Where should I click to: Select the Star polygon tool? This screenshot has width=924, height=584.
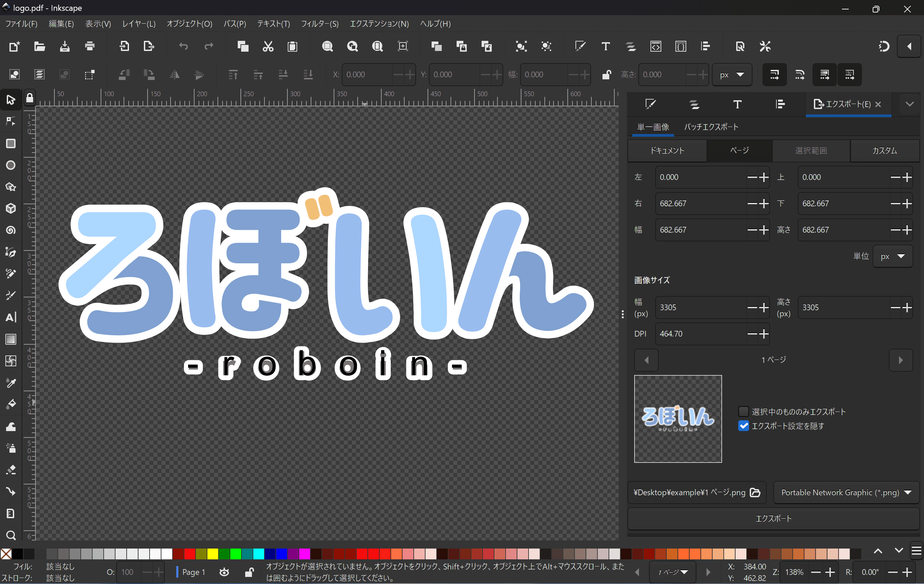(11, 187)
